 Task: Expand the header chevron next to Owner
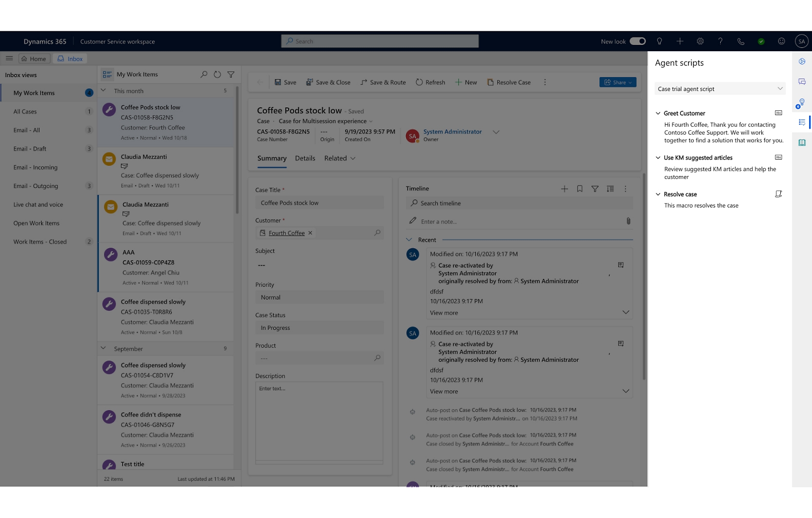coord(496,132)
